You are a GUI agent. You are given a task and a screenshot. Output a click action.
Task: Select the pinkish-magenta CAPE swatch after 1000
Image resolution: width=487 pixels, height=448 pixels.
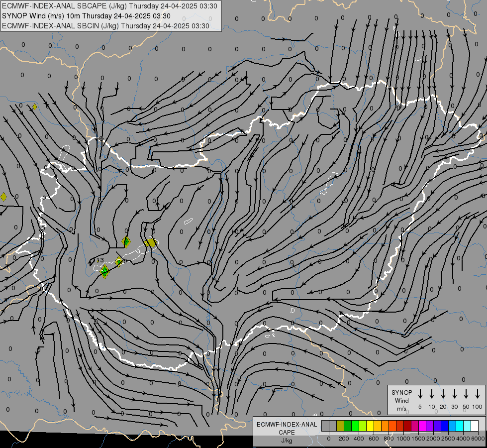pyautogui.click(x=415, y=426)
